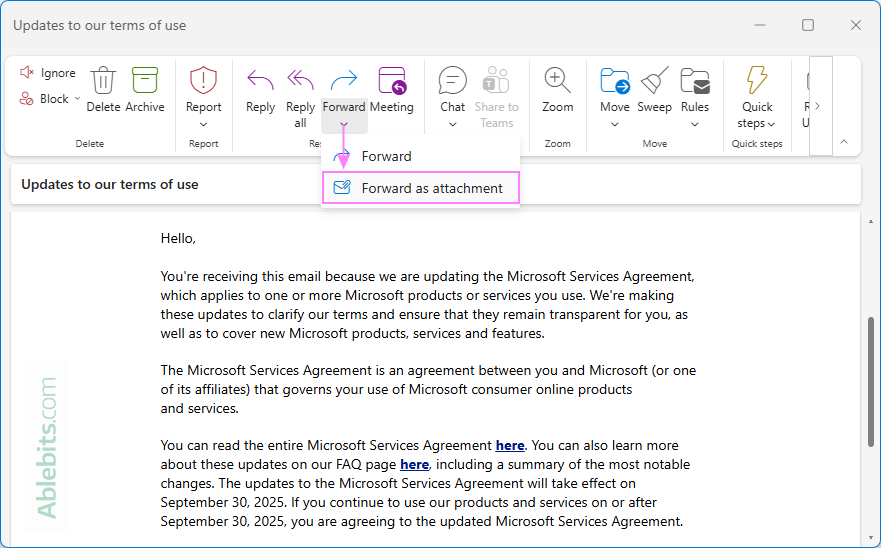The height and width of the screenshot is (548, 881).
Task: Expand the Move dropdown chevron
Action: pyautogui.click(x=615, y=124)
